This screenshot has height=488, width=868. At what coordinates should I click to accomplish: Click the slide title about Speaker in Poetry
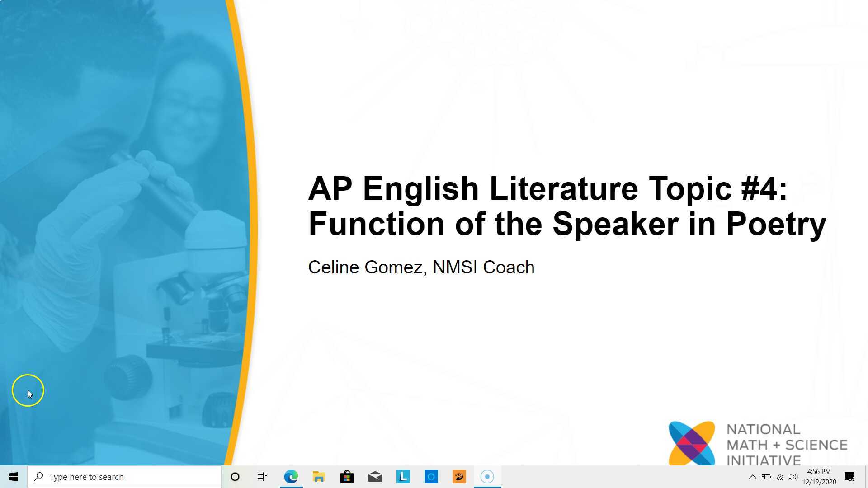(x=566, y=206)
